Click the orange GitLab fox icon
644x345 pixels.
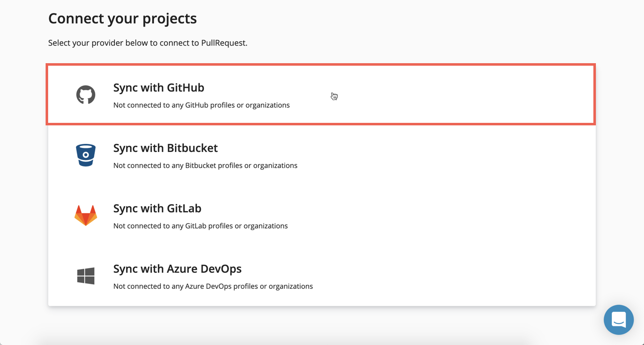coord(86,216)
